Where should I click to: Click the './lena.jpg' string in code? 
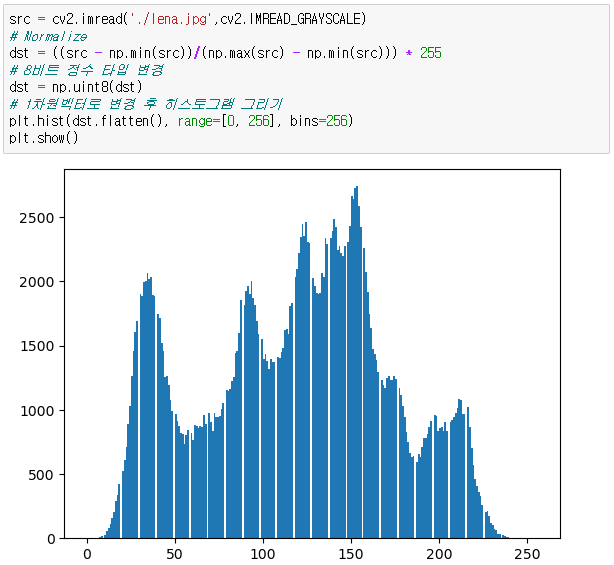(x=172, y=19)
